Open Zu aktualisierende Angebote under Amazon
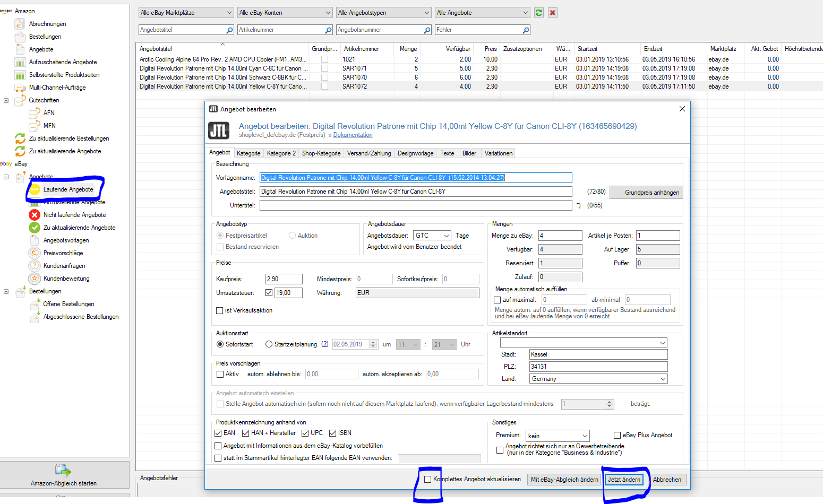Image resolution: width=823 pixels, height=504 pixels. [65, 151]
